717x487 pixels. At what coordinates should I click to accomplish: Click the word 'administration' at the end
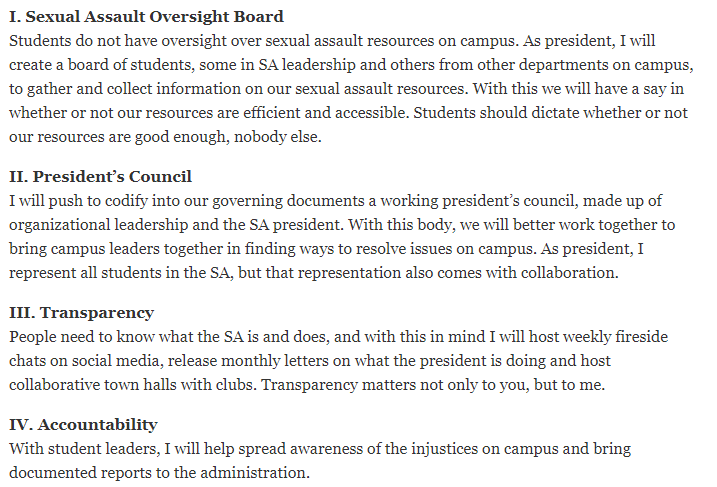pyautogui.click(x=253, y=473)
